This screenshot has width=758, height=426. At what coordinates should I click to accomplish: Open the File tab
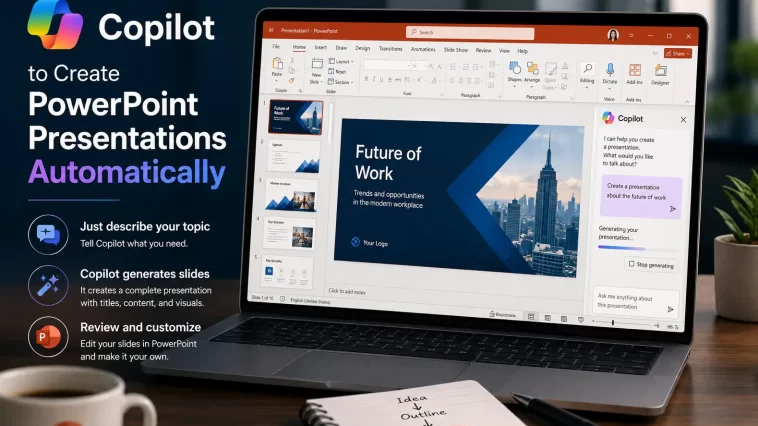tap(276, 46)
